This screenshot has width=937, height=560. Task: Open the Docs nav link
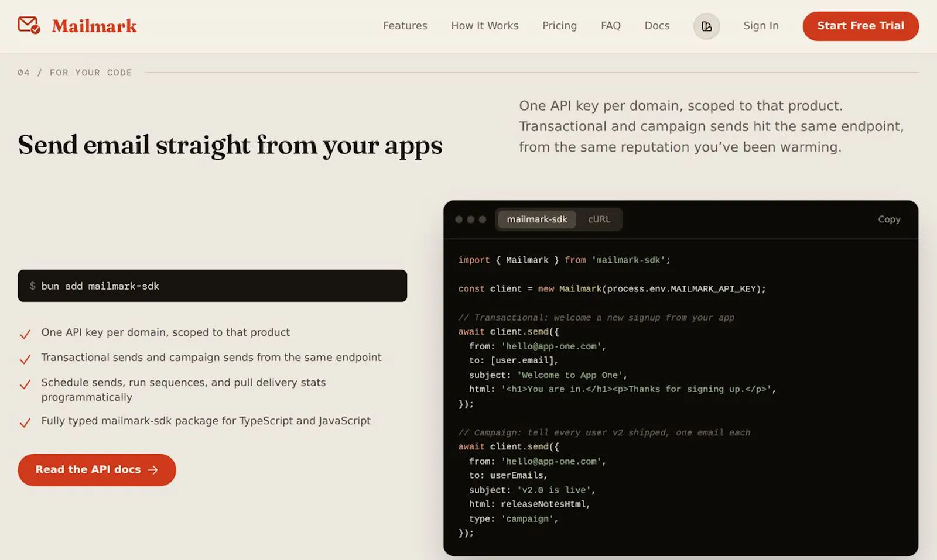pos(656,26)
